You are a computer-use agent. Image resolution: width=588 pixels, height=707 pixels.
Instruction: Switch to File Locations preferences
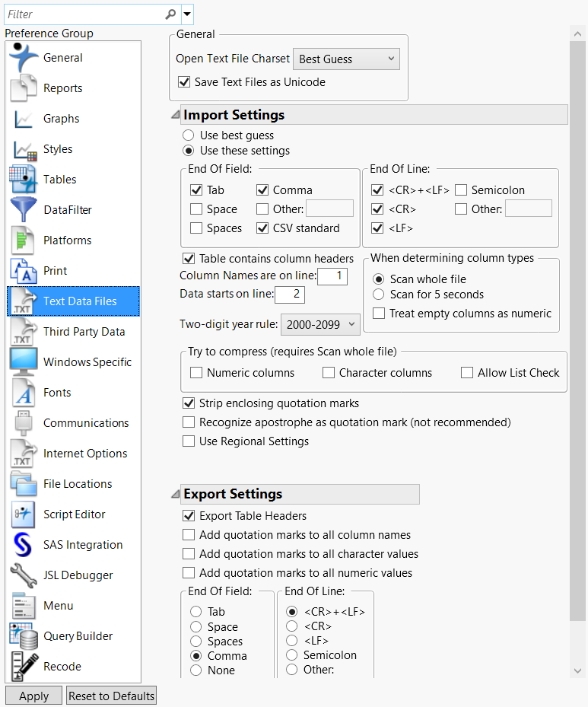coord(77,484)
